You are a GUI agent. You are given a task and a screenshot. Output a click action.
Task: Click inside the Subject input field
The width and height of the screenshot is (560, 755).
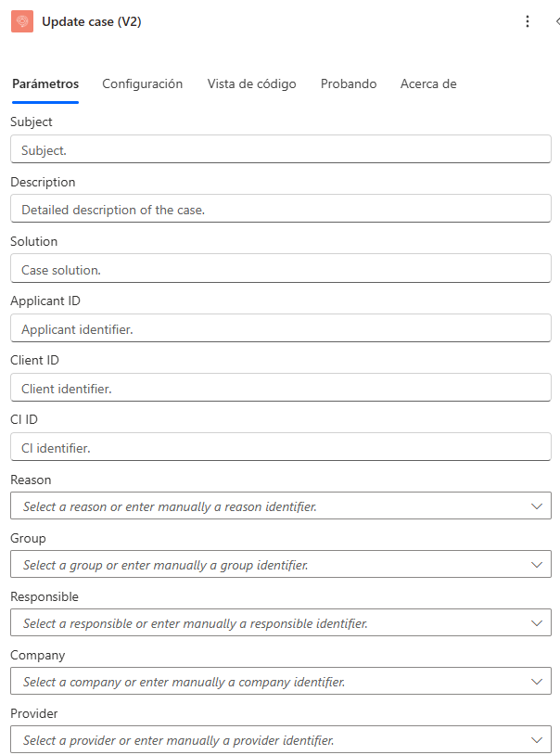(280, 149)
